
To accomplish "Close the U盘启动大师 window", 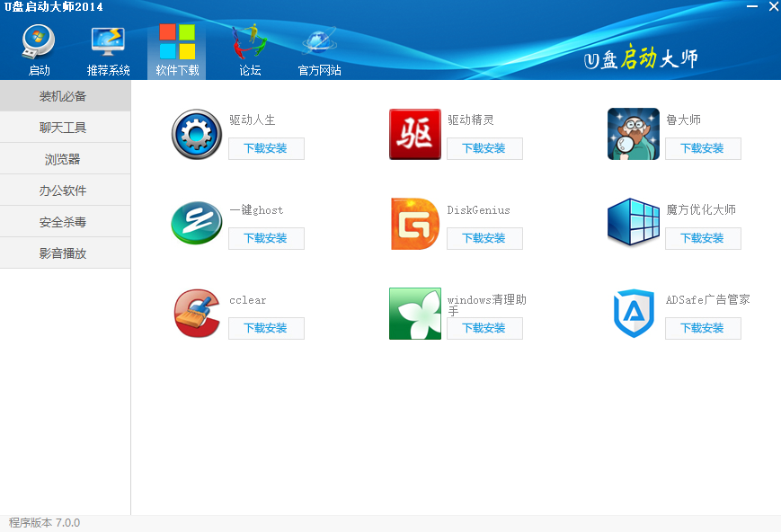I will [774, 6].
